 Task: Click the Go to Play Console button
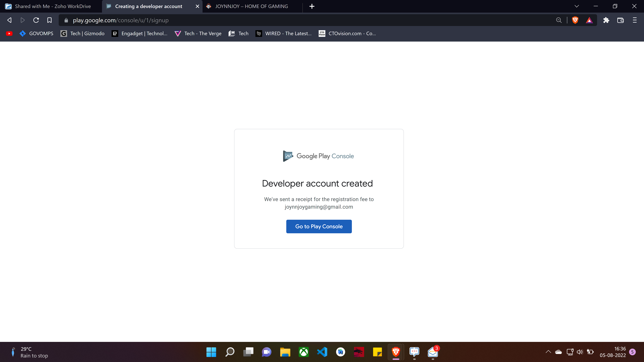pos(319,226)
